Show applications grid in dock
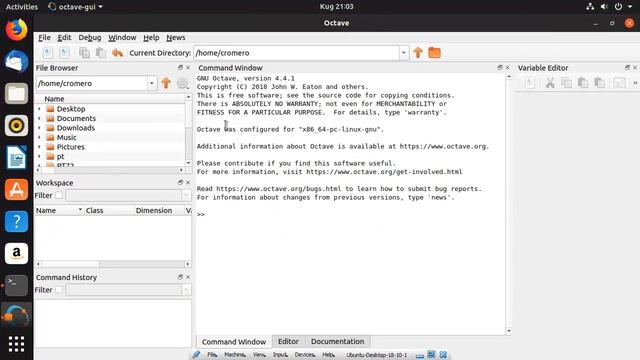Image resolution: width=640 pixels, height=360 pixels. (16, 344)
